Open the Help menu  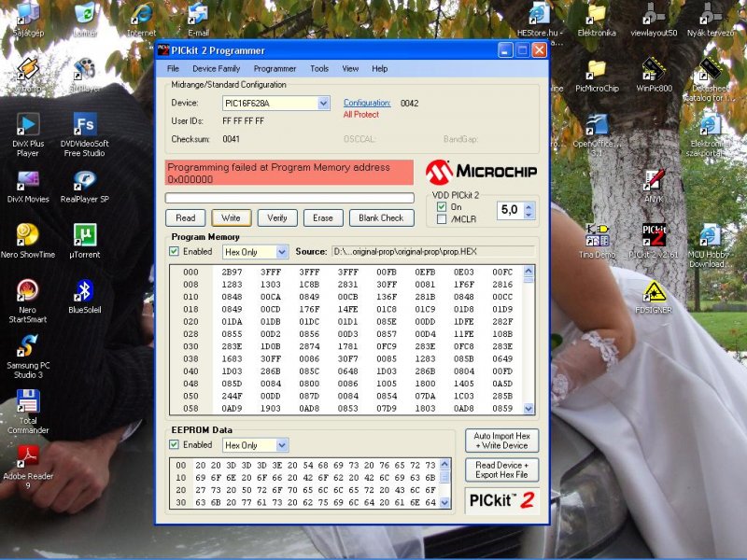[380, 68]
